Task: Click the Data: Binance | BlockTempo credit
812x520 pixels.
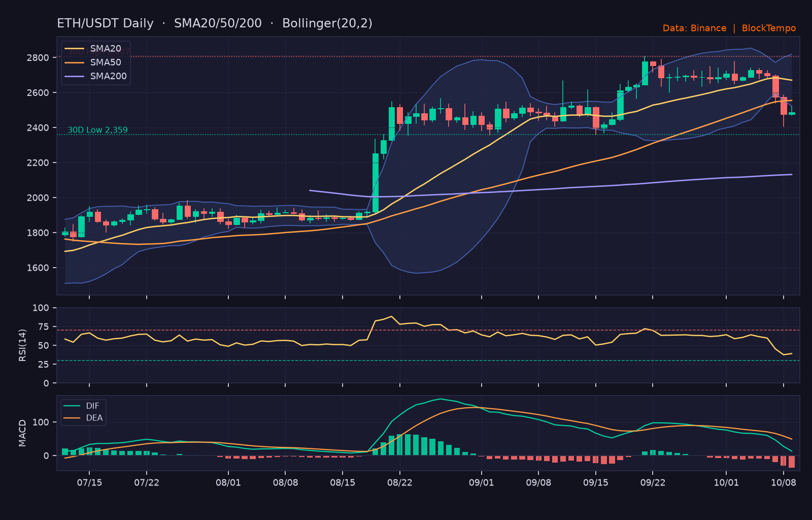Action: click(729, 28)
